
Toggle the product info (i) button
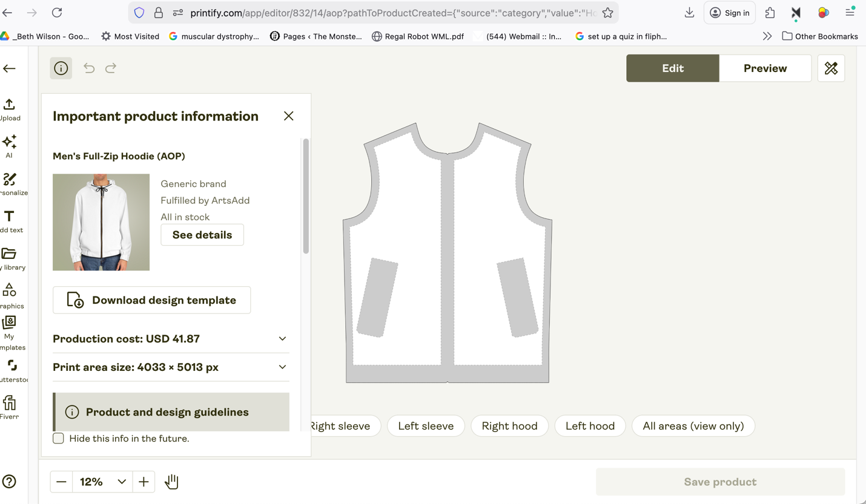pyautogui.click(x=61, y=68)
